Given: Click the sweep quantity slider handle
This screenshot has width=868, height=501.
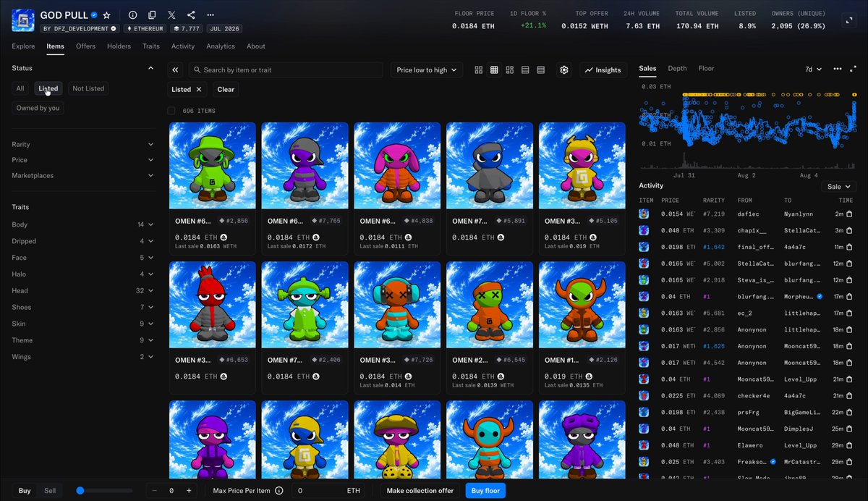Looking at the screenshot, I should (80, 490).
